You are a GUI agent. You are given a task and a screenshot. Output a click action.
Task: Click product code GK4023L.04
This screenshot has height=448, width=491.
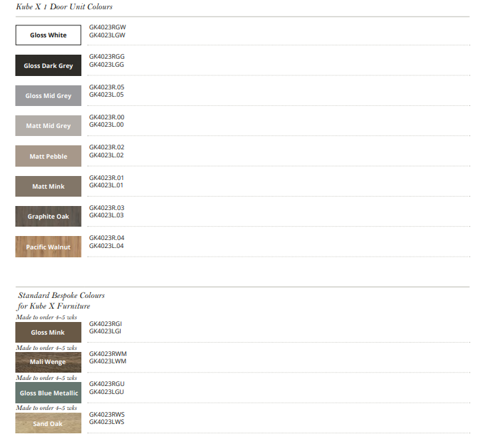pos(107,246)
